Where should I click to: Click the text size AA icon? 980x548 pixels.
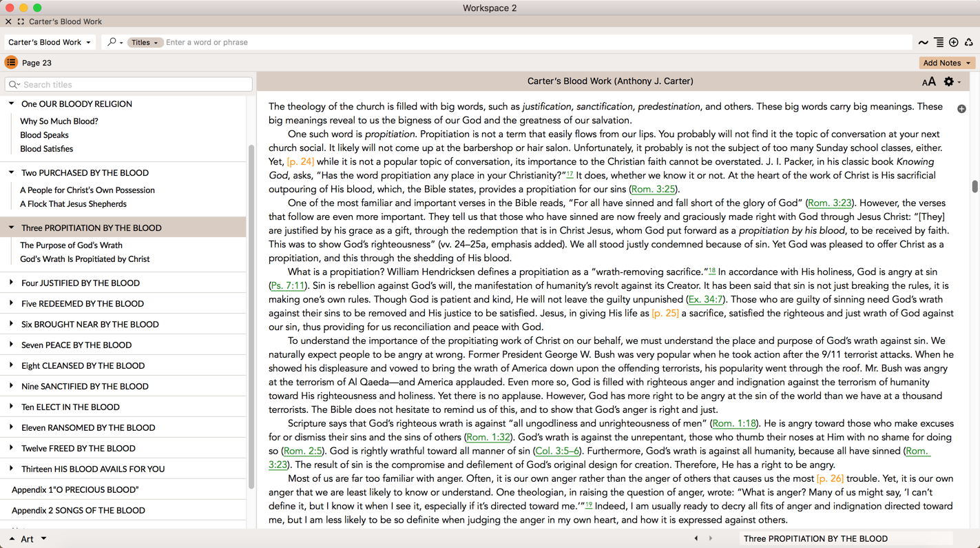(928, 82)
